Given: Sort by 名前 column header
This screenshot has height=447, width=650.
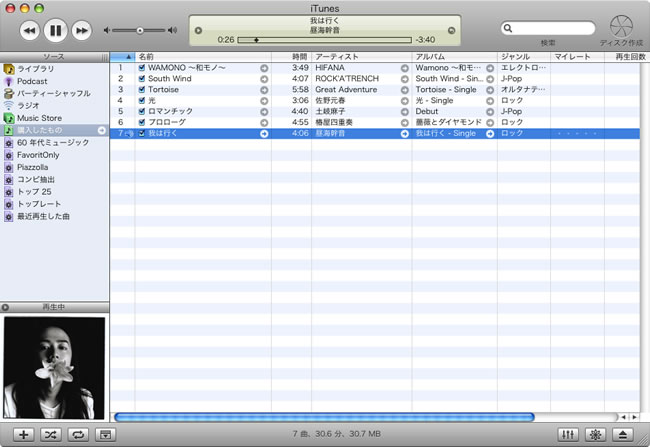Looking at the screenshot, I should tap(203, 57).
